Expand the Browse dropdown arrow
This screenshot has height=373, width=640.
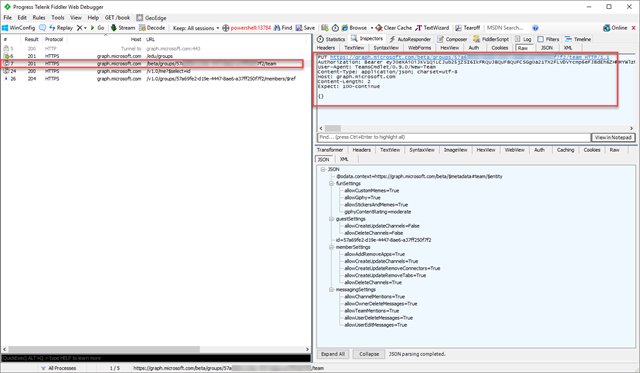372,28
